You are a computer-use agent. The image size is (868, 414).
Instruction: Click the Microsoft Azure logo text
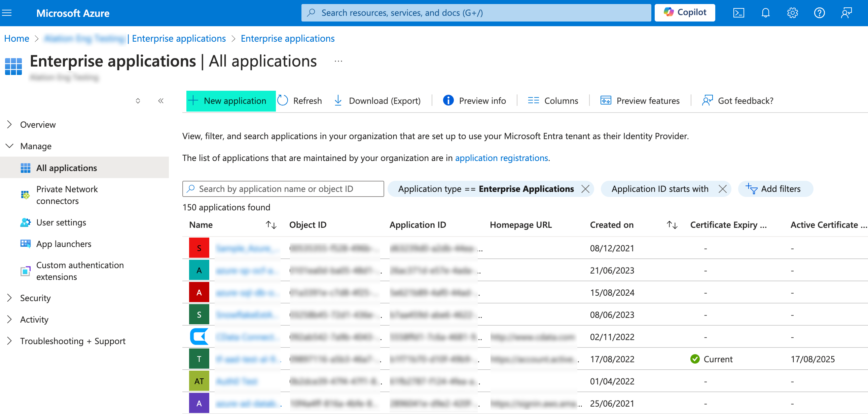pyautogui.click(x=73, y=13)
